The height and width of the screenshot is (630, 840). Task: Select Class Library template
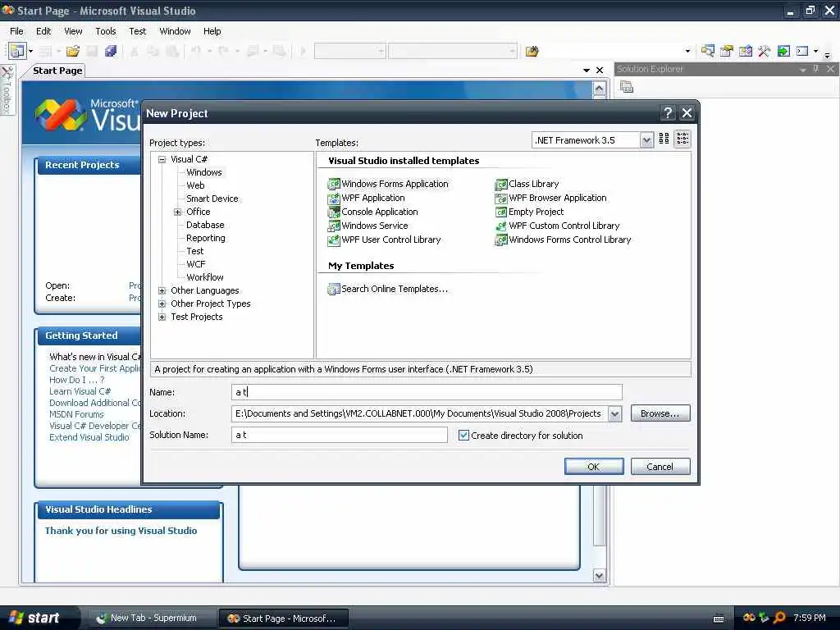point(527,184)
